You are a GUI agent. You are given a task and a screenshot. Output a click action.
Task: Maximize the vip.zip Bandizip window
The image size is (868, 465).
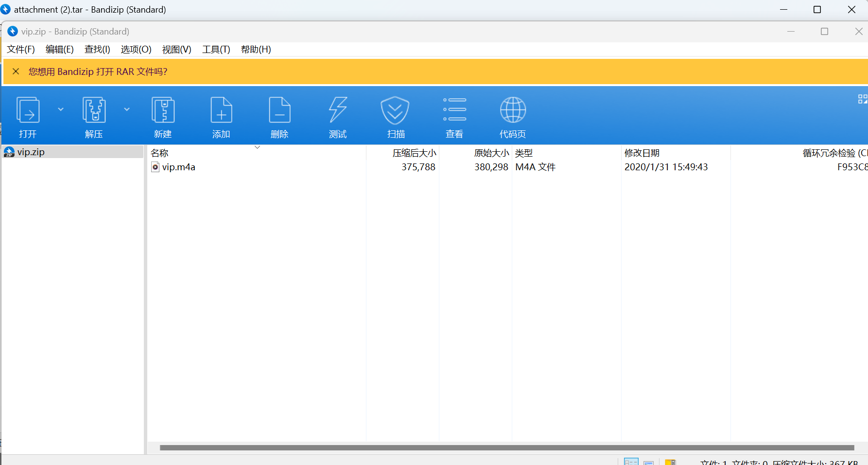click(825, 32)
